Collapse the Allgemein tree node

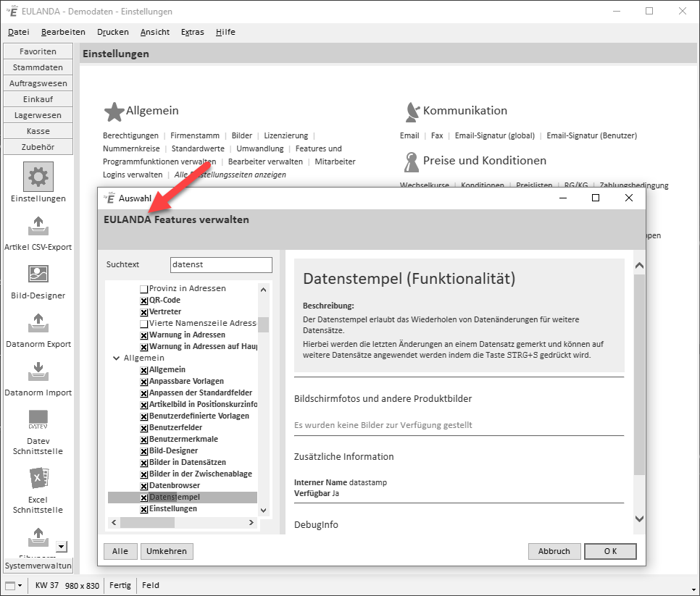(116, 358)
